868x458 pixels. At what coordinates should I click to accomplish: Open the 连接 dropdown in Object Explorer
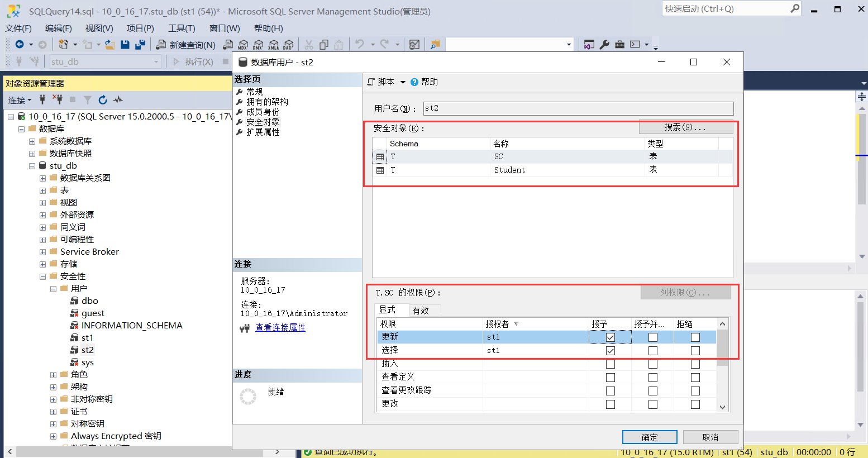point(20,100)
